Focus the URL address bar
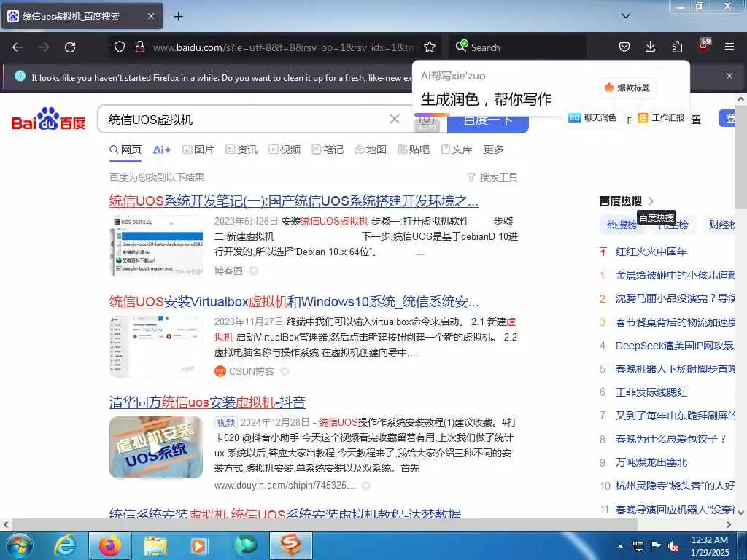This screenshot has height=560, width=747. [283, 47]
